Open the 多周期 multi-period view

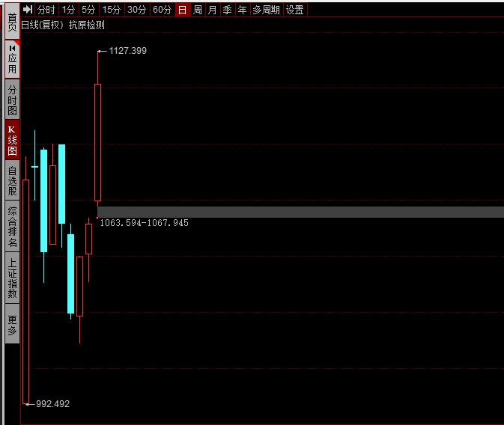pyautogui.click(x=267, y=10)
